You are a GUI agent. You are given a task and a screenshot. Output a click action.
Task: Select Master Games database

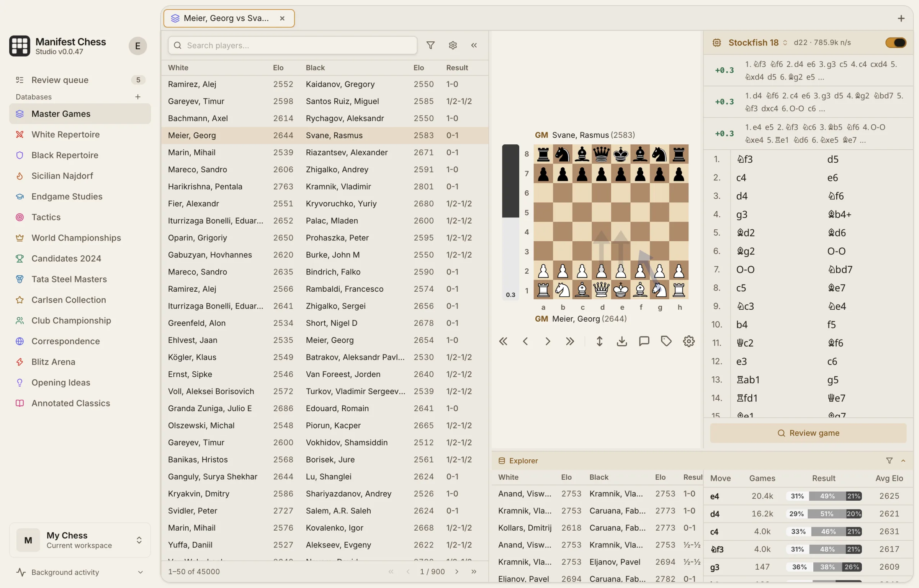(x=80, y=114)
